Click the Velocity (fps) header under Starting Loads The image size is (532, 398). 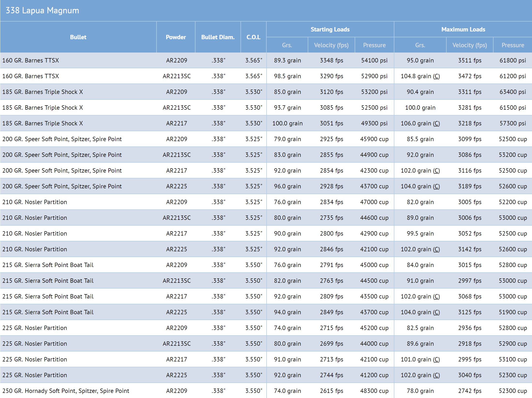coord(331,45)
